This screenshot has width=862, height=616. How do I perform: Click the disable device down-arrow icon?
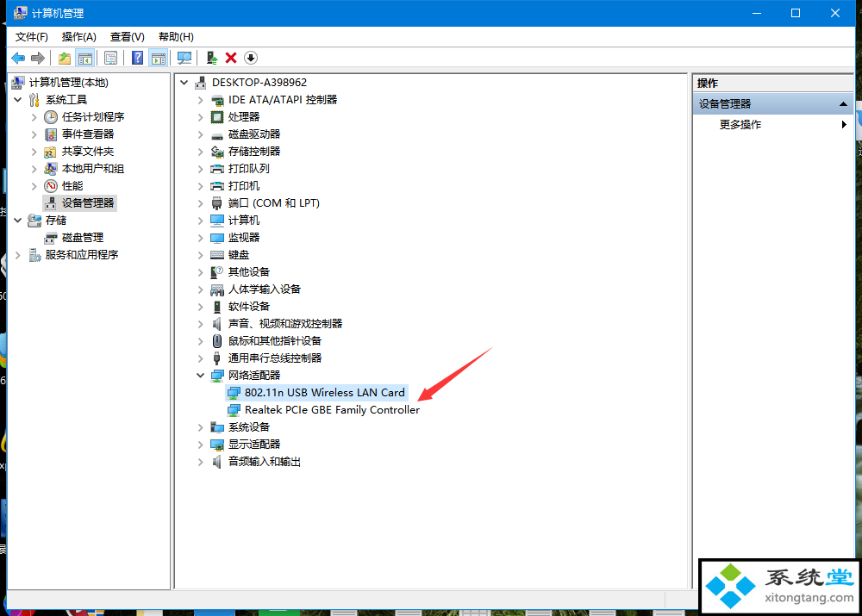point(251,58)
